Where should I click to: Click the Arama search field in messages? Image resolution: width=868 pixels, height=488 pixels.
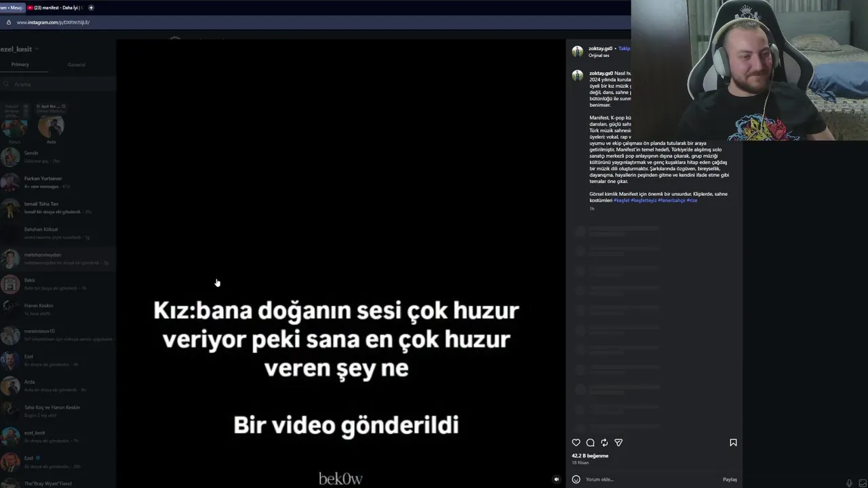58,84
